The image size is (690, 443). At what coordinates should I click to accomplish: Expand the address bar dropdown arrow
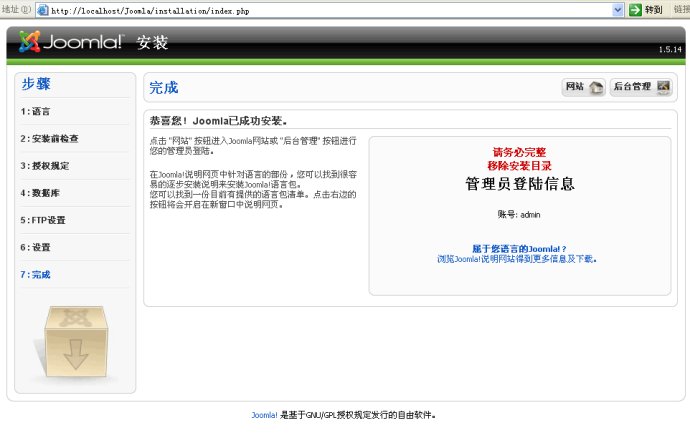tap(618, 10)
